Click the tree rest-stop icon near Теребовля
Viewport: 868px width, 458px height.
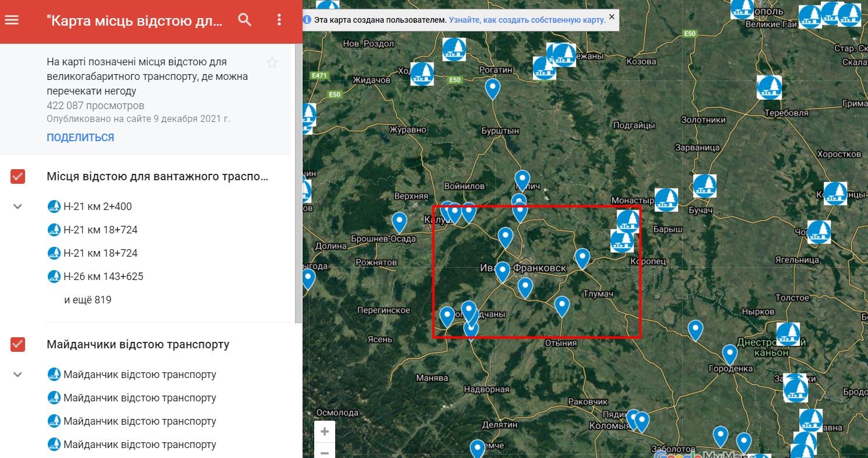(769, 88)
